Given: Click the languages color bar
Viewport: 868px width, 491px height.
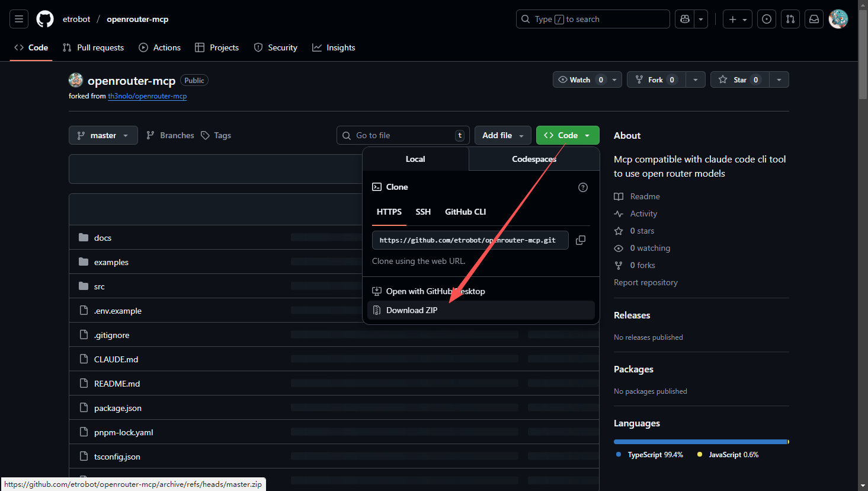Looking at the screenshot, I should [702, 442].
